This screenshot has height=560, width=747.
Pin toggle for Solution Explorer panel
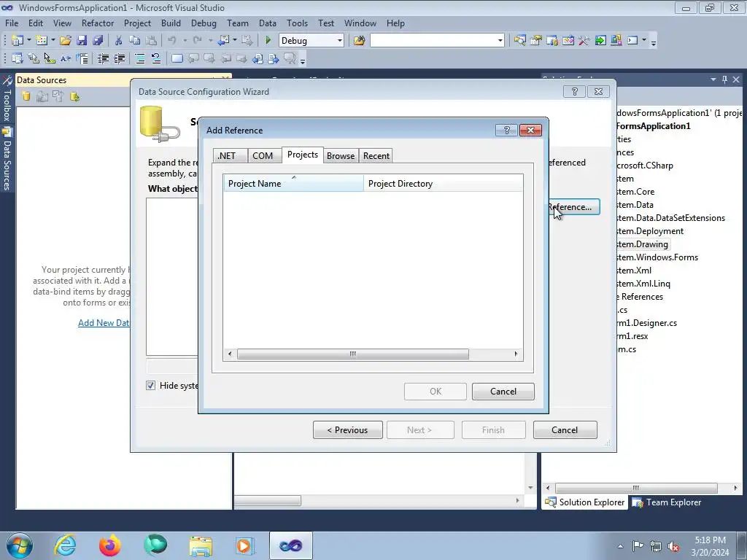[724, 79]
